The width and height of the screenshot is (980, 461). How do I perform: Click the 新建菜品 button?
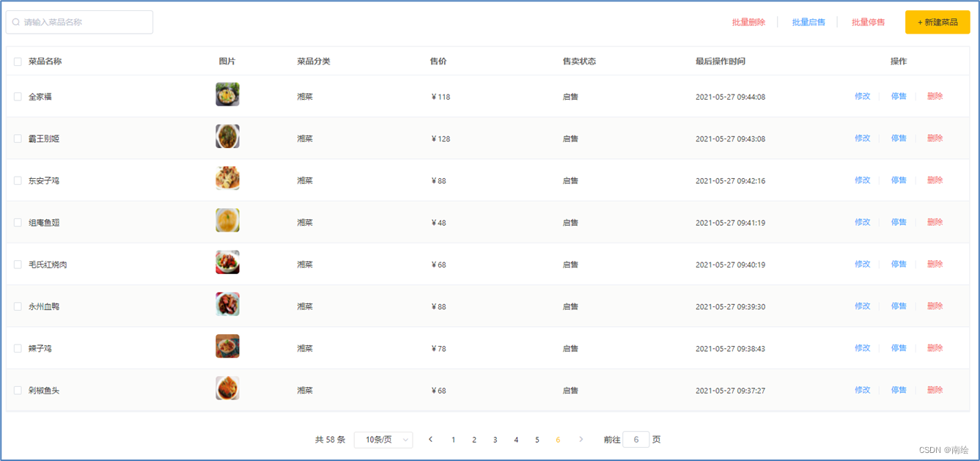[x=937, y=22]
